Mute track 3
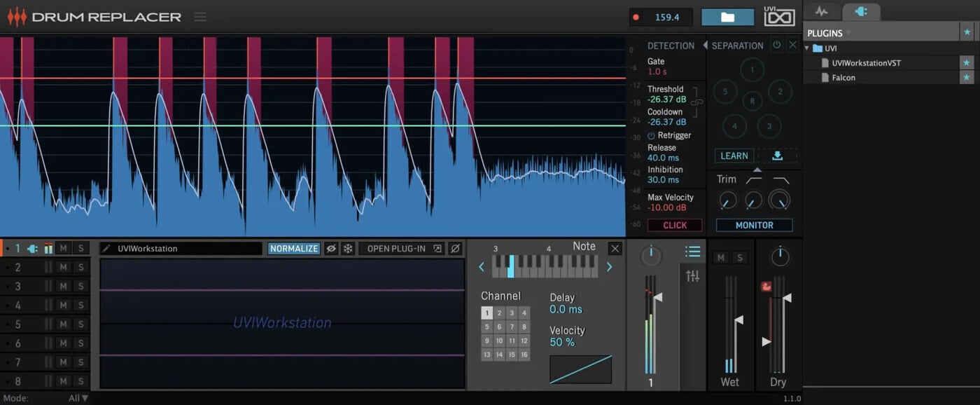Viewport: 980px width, 405px height. 63,286
